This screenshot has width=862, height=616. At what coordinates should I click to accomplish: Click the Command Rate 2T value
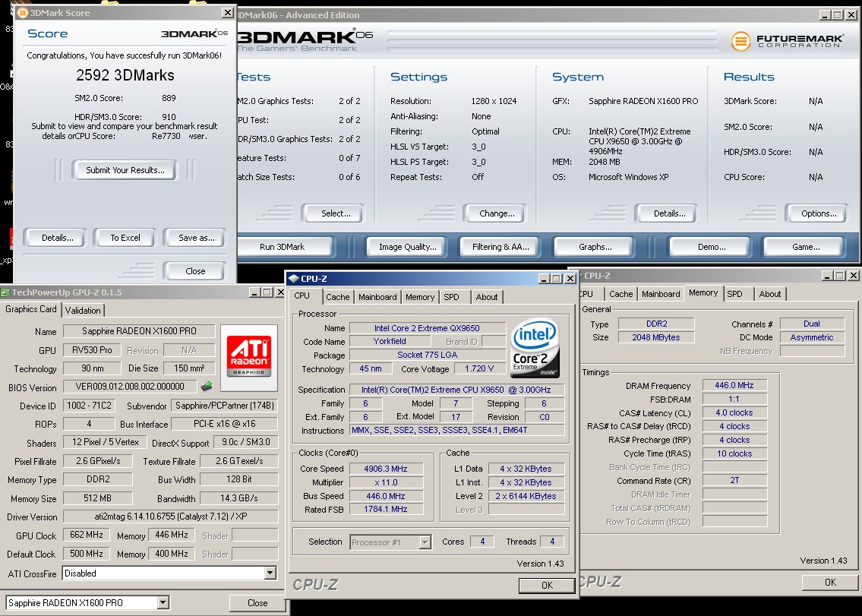pos(734,480)
